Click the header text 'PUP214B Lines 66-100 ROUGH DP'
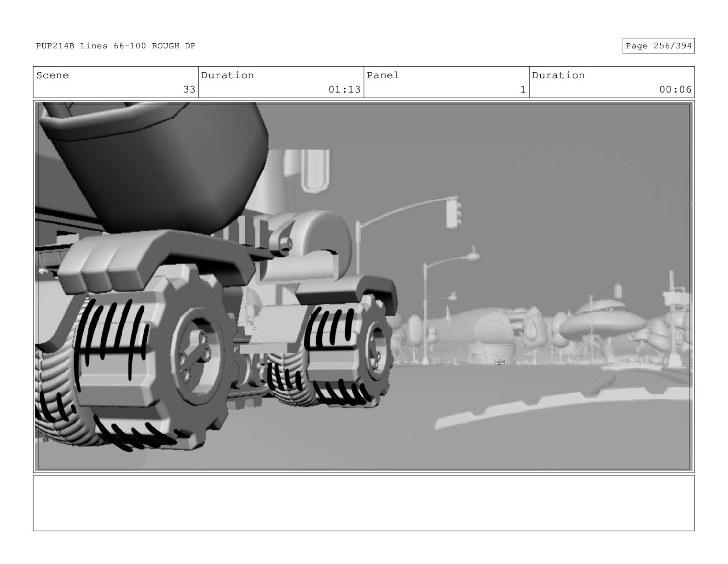728x564 pixels. pyautogui.click(x=116, y=46)
